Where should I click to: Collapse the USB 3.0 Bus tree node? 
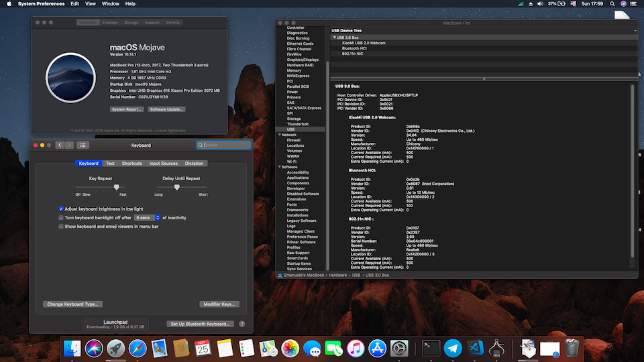point(334,38)
